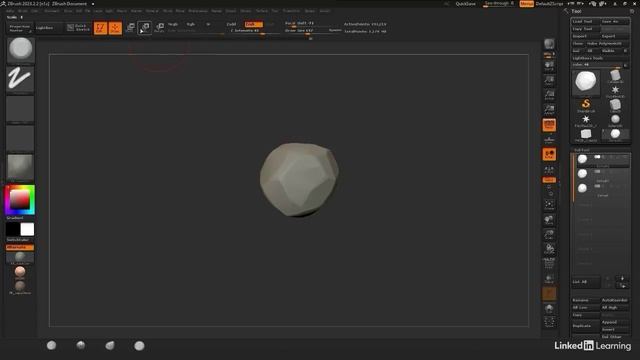This screenshot has height=360, width=640.
Task: Pick a hue in the color picker
Action: [20, 200]
